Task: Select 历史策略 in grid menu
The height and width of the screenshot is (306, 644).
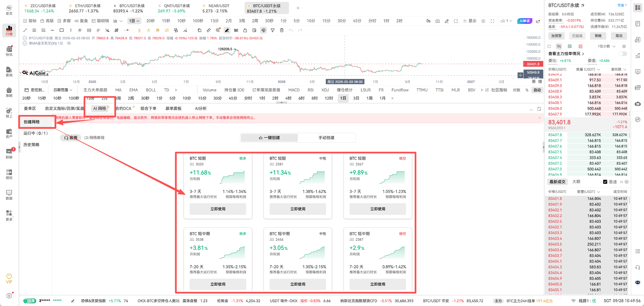Action: [x=31, y=145]
